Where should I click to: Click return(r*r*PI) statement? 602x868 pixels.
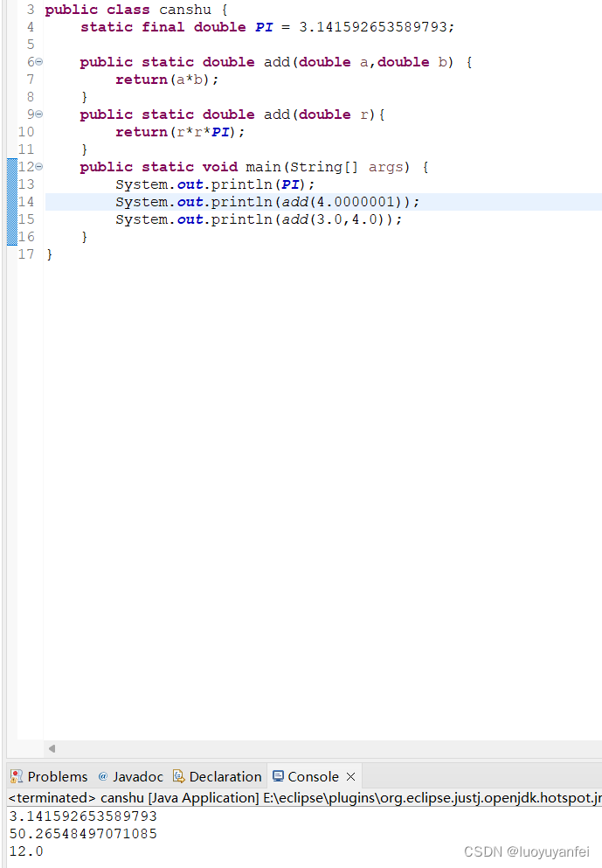[180, 132]
